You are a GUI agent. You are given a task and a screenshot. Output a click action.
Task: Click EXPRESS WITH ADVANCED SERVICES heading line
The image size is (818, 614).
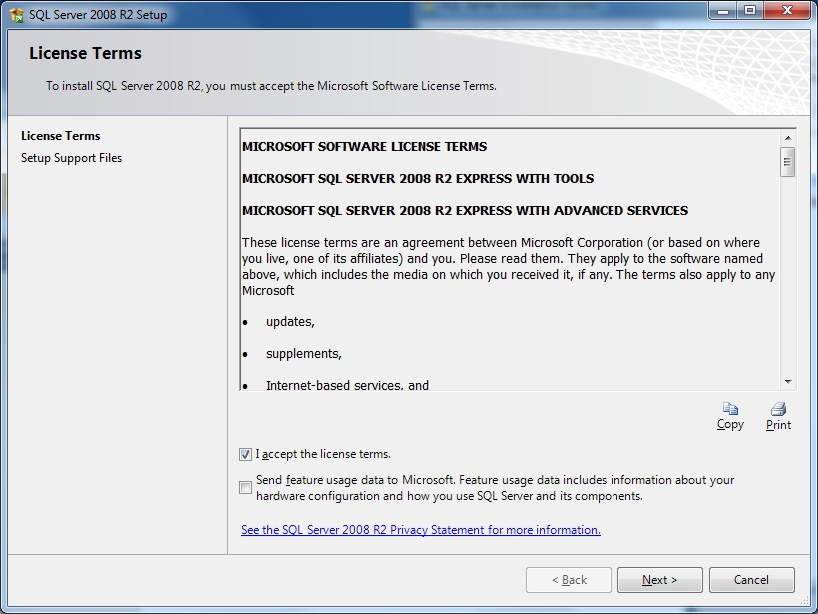pos(465,211)
